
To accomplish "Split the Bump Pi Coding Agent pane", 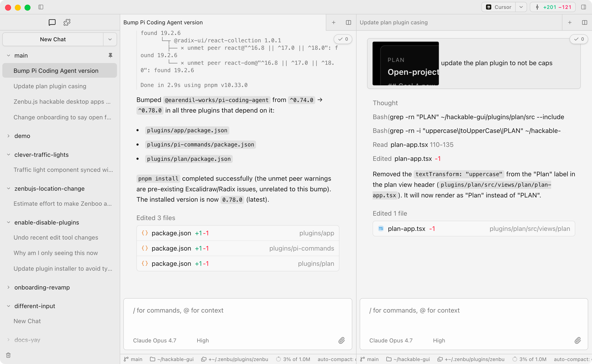I will (x=348, y=22).
